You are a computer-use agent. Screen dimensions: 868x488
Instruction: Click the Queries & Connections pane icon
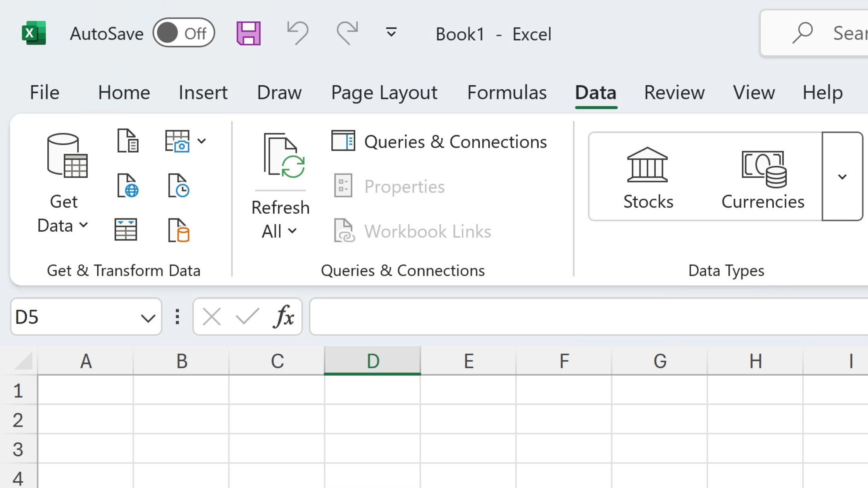[x=343, y=141]
